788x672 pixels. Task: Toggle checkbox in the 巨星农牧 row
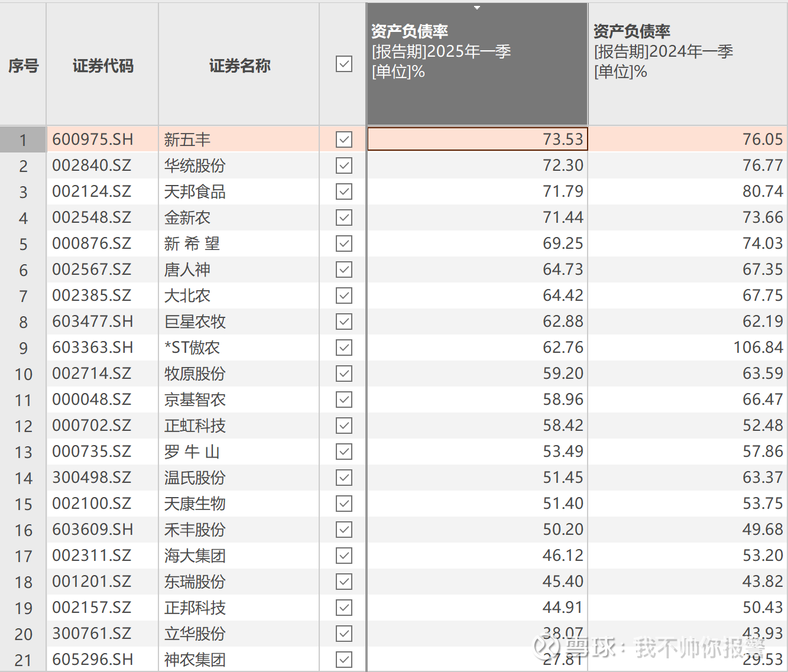click(x=343, y=322)
